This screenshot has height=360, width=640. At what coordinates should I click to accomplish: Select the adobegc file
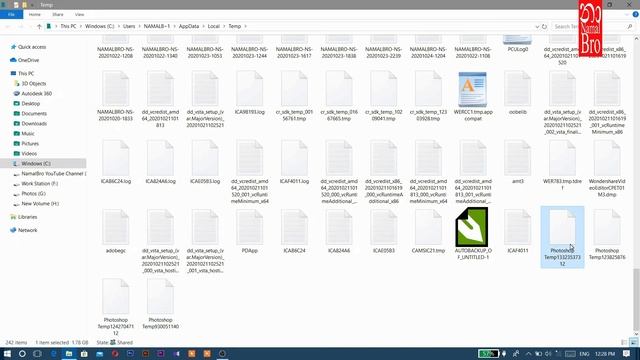click(x=116, y=231)
